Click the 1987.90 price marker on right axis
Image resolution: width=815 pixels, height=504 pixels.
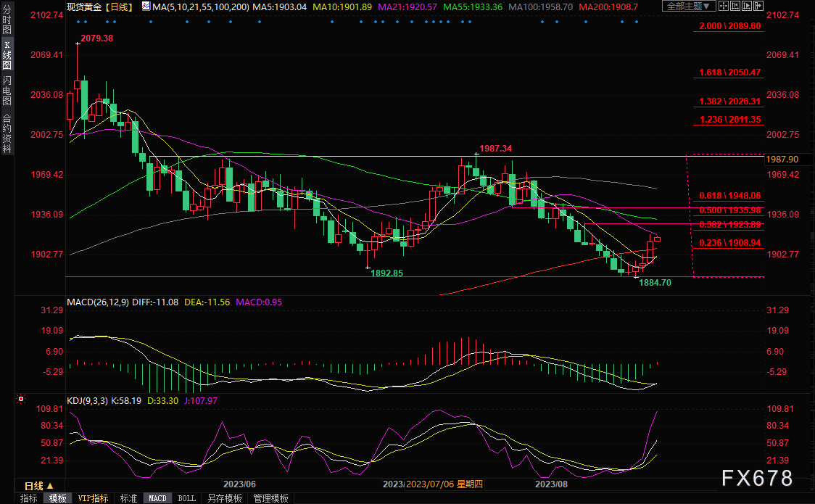(x=782, y=159)
